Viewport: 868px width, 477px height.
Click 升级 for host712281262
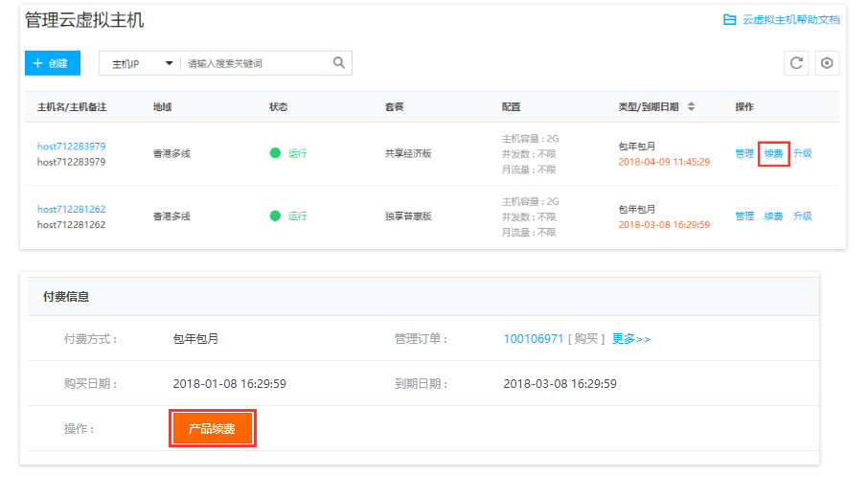click(x=803, y=216)
